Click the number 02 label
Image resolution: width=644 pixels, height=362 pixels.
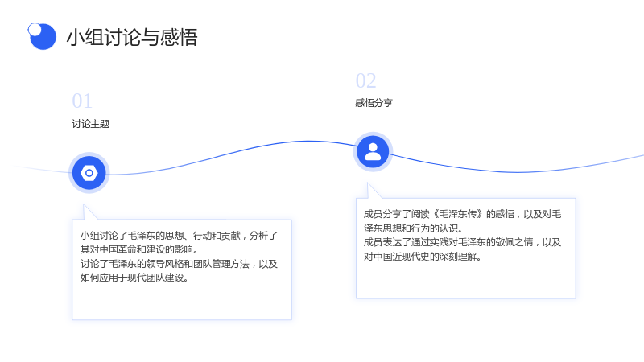[x=365, y=81]
